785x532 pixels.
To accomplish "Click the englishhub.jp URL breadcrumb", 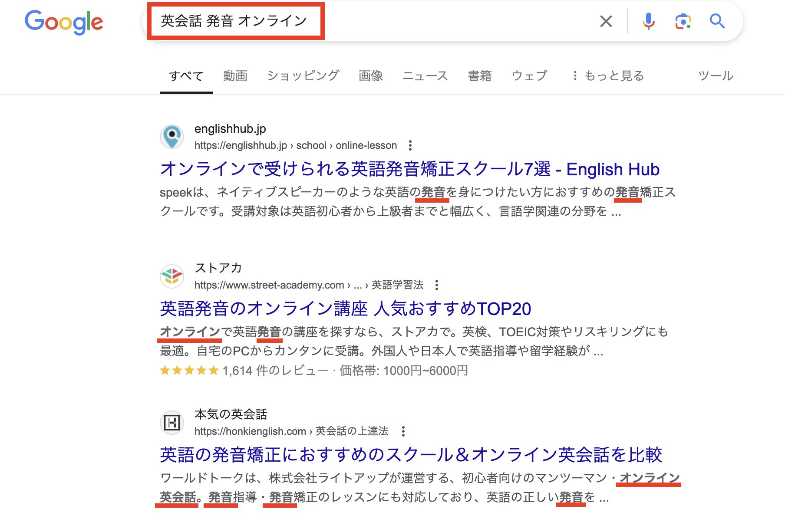I will [296, 145].
